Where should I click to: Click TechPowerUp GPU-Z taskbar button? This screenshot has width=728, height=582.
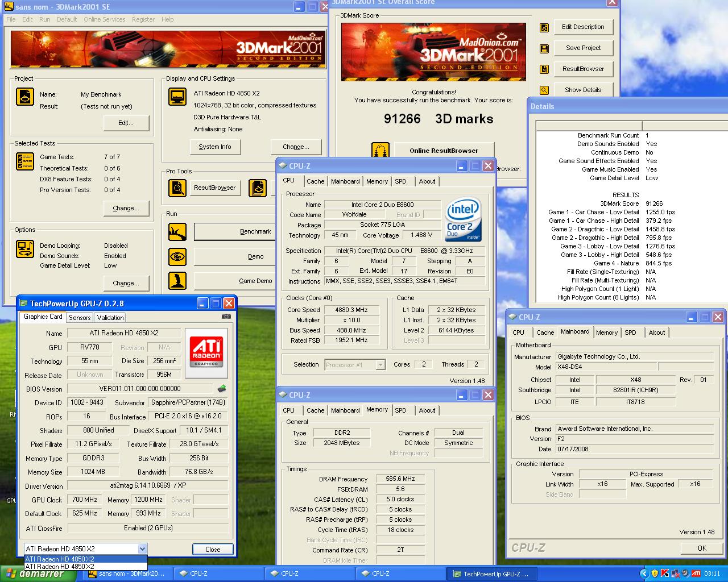(492, 573)
